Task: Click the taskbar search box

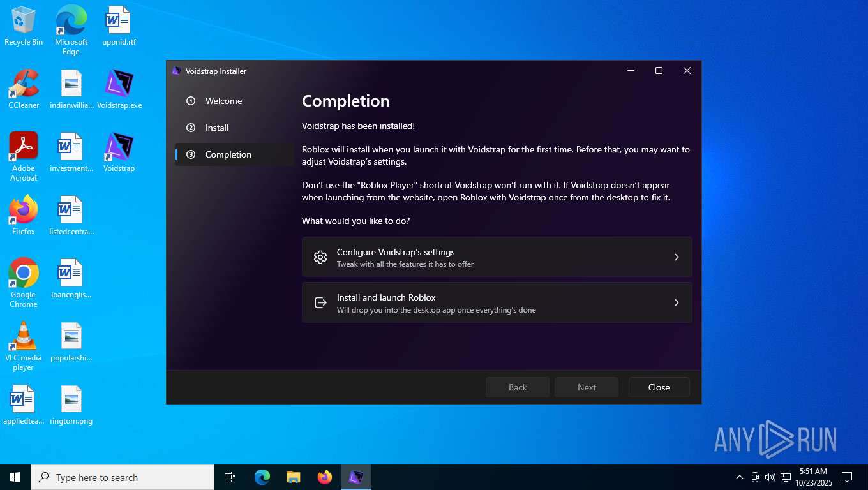Action: tap(123, 477)
